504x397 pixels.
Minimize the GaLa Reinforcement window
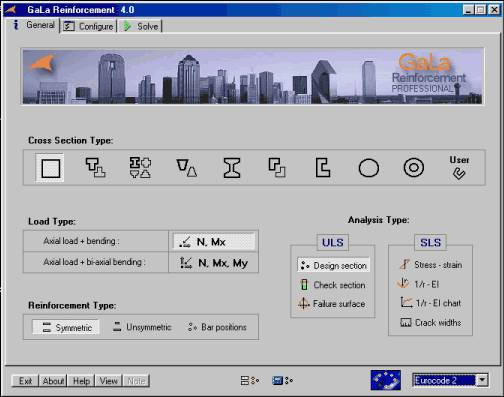468,10
